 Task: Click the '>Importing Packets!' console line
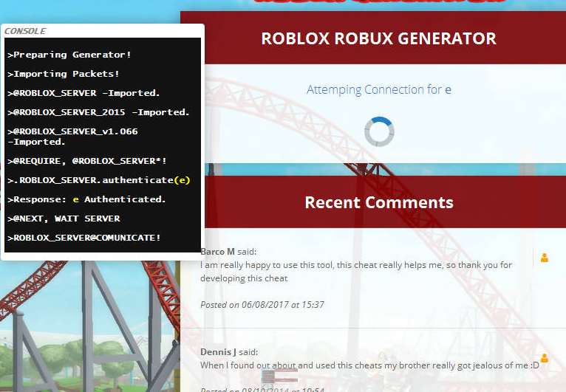64,74
